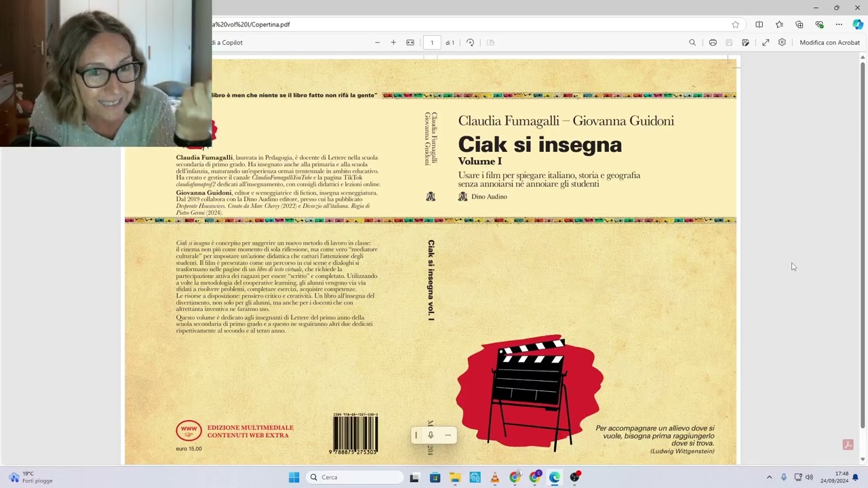Click 'EDIZIONE MULTIMEDIALE' text on back cover
The height and width of the screenshot is (488, 868).
250,428
